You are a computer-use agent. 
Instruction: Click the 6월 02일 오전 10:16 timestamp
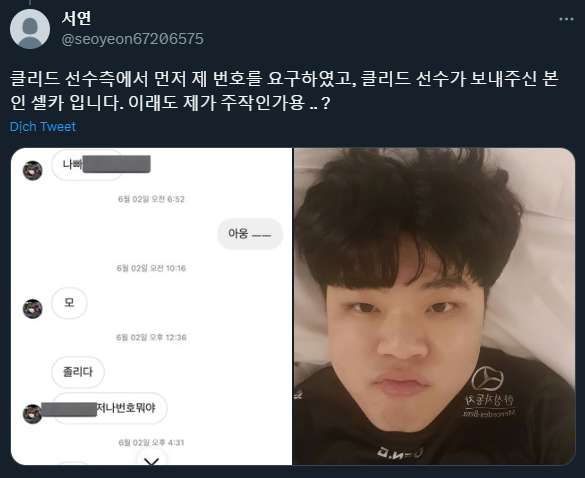point(151,268)
